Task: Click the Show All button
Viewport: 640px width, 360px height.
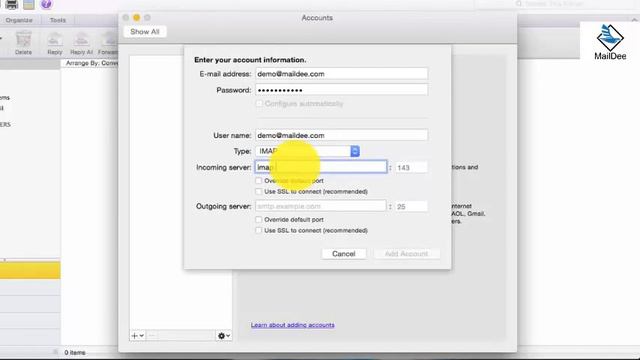Action: click(x=145, y=32)
